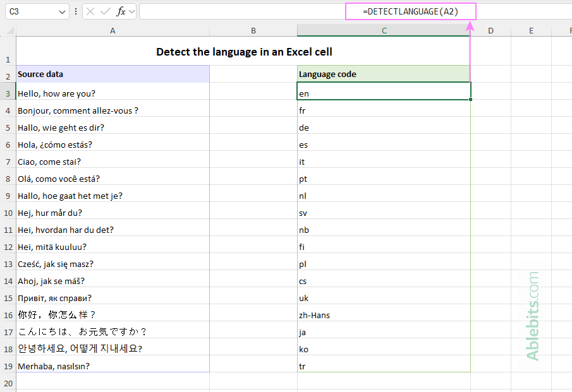Select the 'fi' language code cell
The width and height of the screenshot is (572, 392).
384,244
